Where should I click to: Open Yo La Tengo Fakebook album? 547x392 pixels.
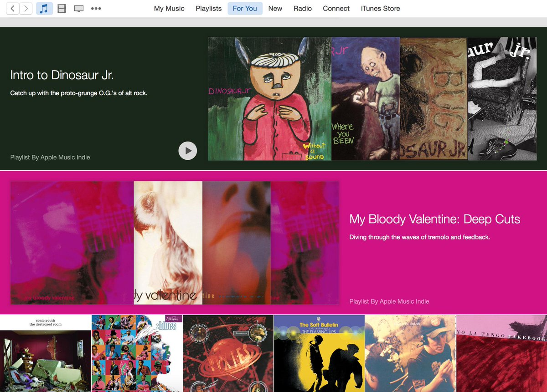(x=501, y=353)
